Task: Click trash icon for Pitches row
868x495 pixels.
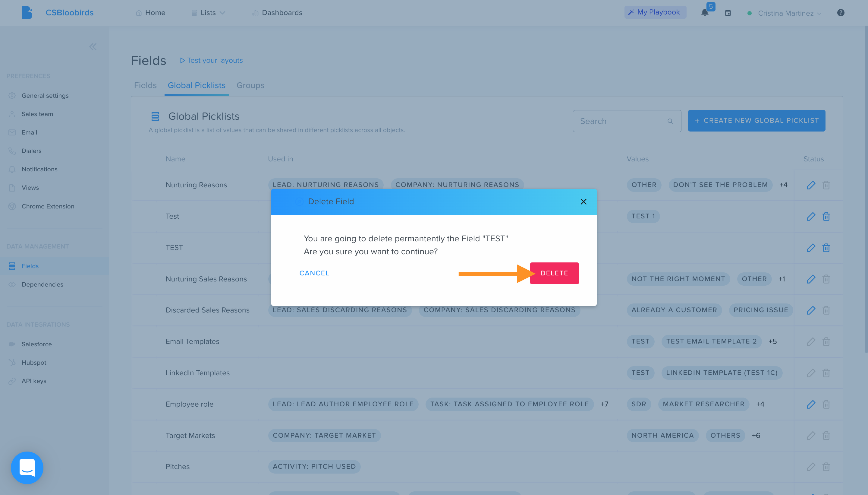Action: [x=826, y=467]
